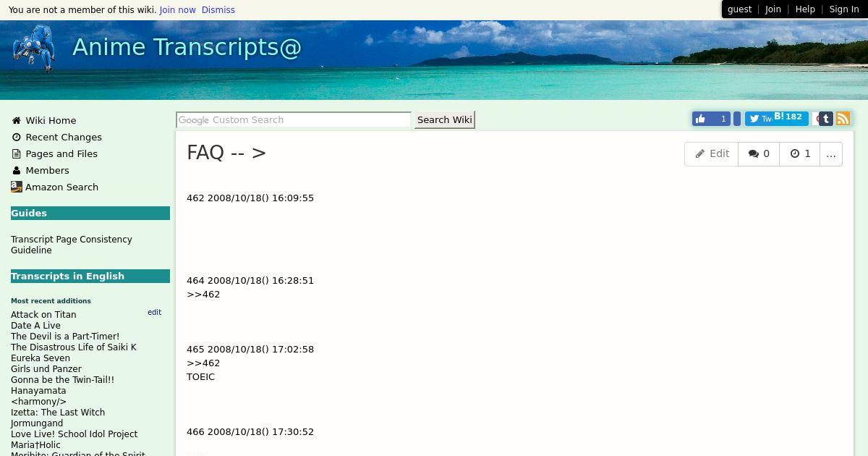Focus the Google Custom Search field
The image size is (868, 456).
[294, 120]
